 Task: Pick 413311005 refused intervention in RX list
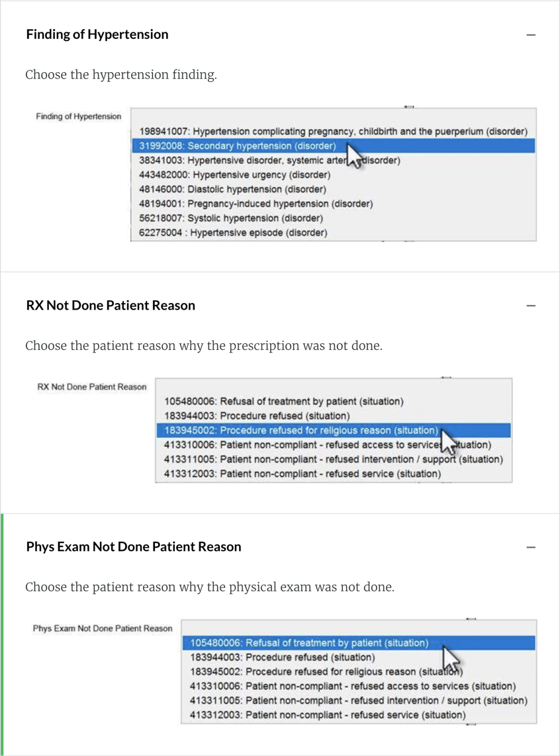pyautogui.click(x=333, y=459)
